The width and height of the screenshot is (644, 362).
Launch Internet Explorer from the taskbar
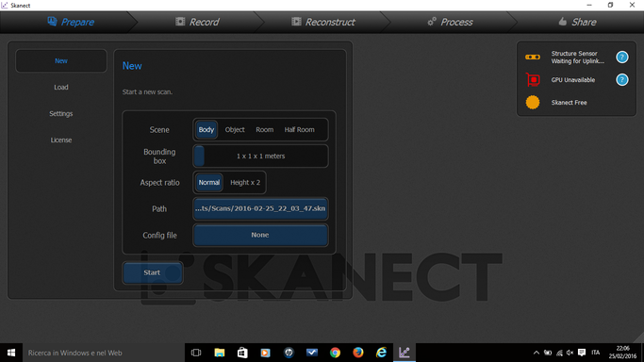(x=381, y=353)
